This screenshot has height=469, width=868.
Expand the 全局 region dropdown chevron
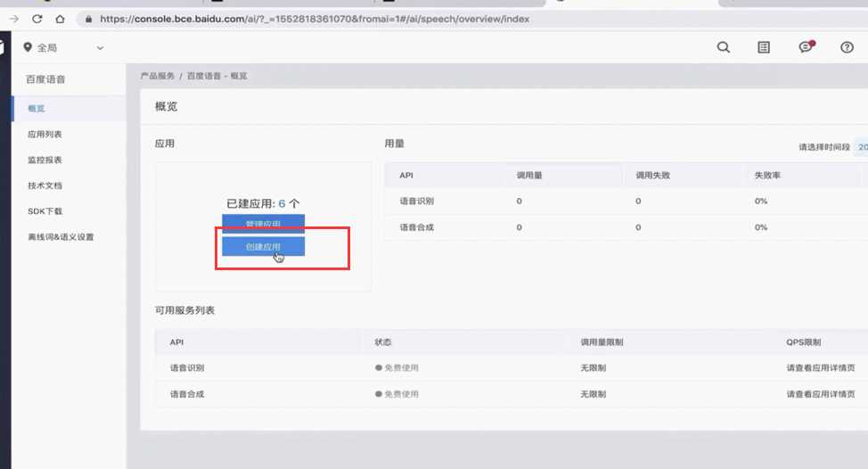[x=100, y=48]
